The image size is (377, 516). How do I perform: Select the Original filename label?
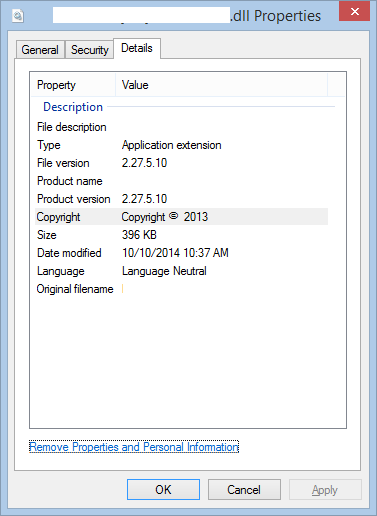coord(75,289)
